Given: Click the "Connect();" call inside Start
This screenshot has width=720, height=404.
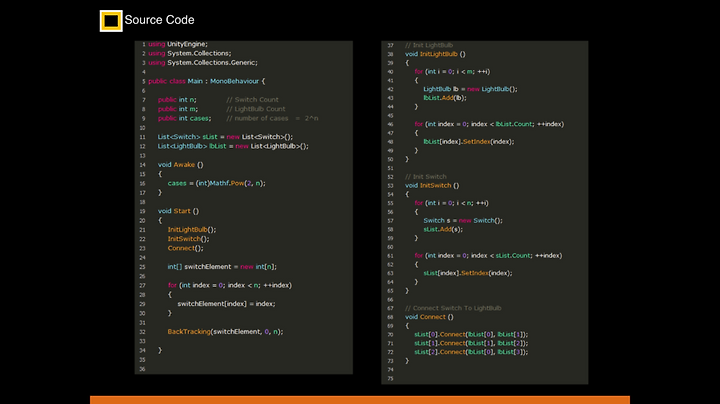Looking at the screenshot, I should pos(186,248).
